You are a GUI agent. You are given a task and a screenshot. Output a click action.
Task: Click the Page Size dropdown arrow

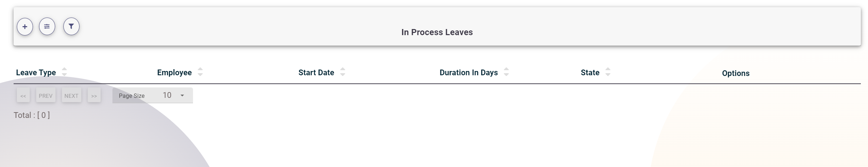tap(182, 95)
